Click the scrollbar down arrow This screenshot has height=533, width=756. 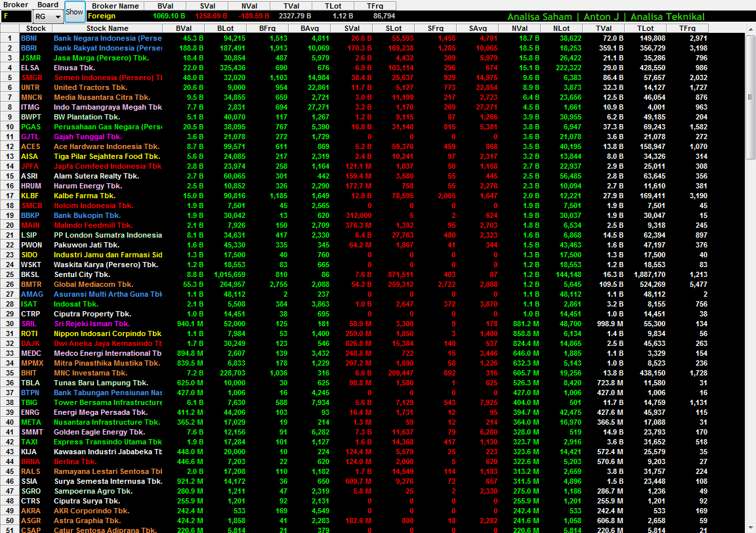coord(750,528)
